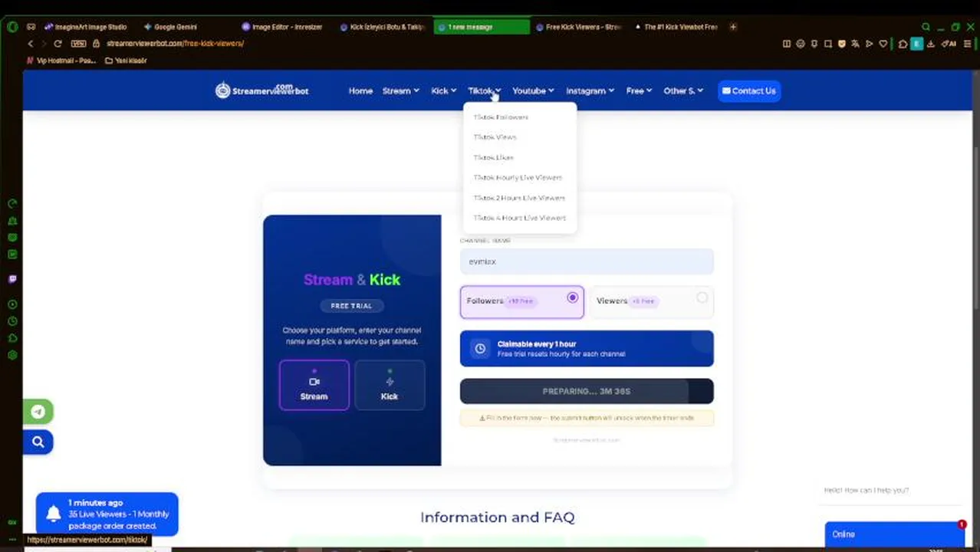Click the order notification popup text

point(118,514)
